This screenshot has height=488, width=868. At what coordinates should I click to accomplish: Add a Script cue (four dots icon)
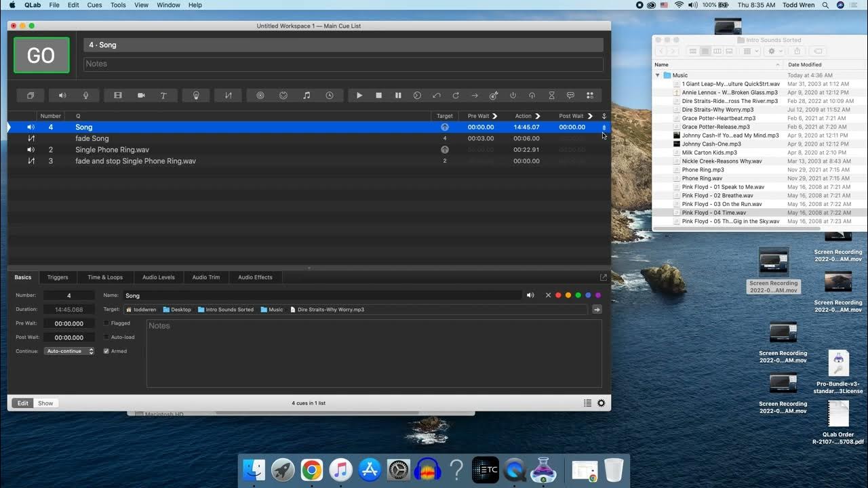(x=590, y=96)
